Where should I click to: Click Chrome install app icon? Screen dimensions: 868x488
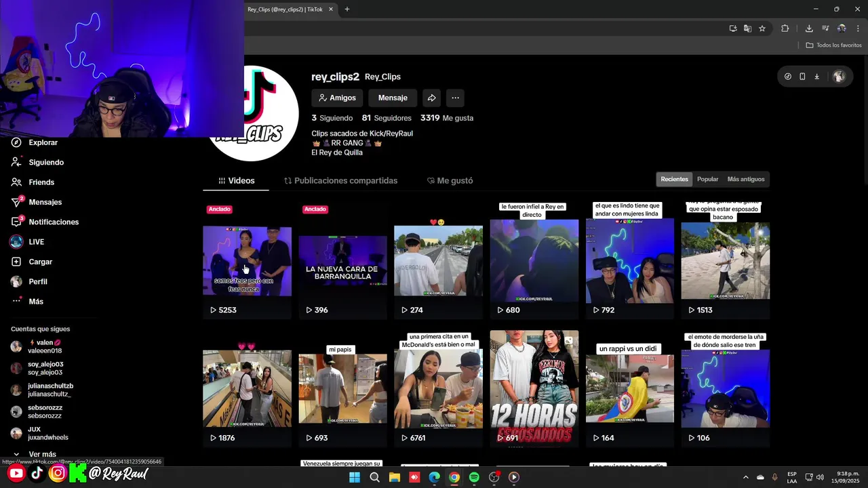coord(733,28)
